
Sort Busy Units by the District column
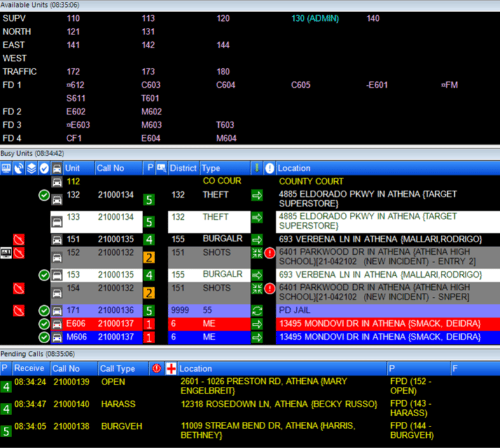click(x=183, y=168)
